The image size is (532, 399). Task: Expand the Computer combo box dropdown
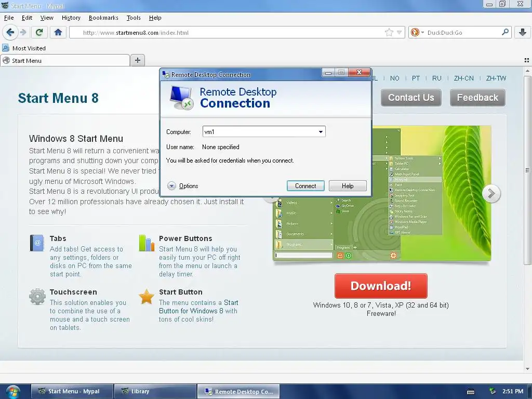pos(321,131)
